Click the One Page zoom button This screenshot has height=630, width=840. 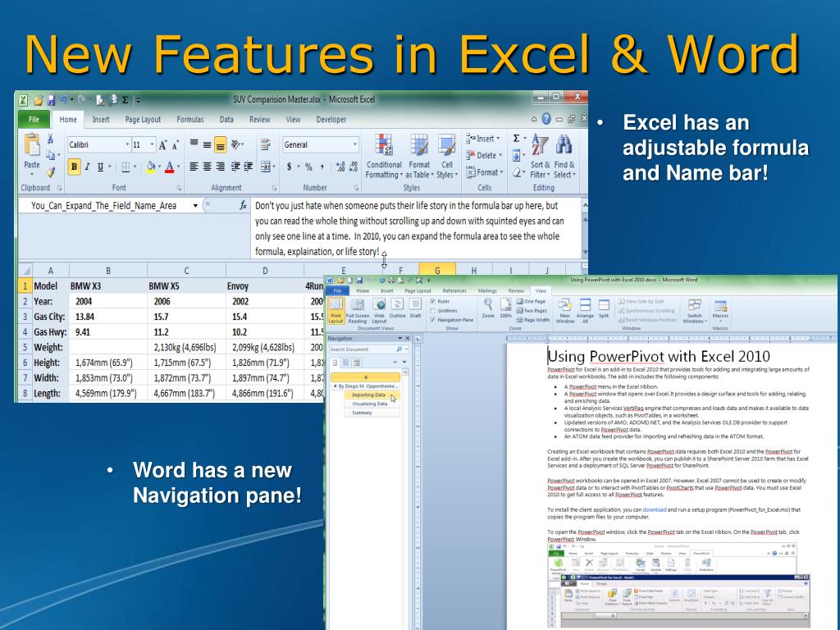531,302
